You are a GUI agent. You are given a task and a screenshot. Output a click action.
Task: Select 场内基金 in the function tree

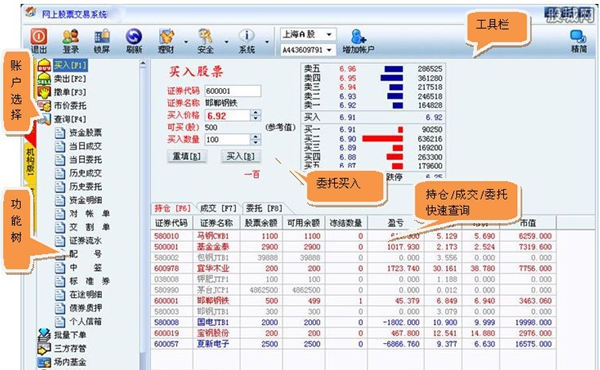[x=70, y=362]
